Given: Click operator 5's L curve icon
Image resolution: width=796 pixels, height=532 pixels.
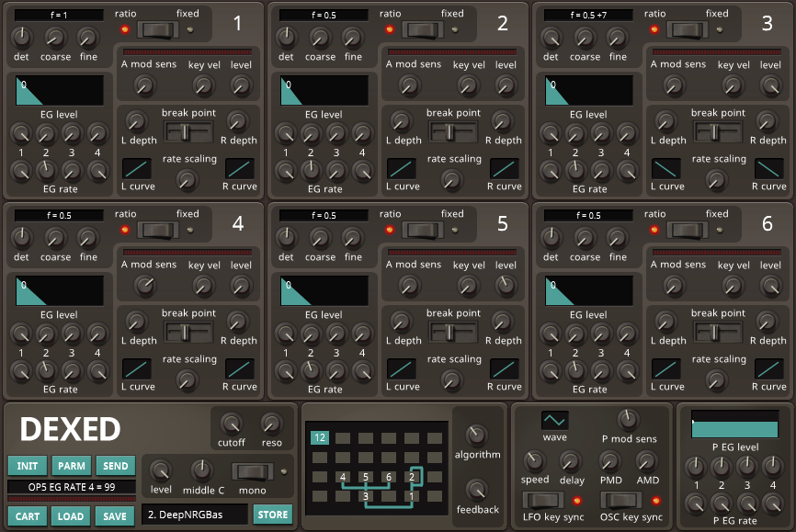Looking at the screenshot, I should 402,369.
